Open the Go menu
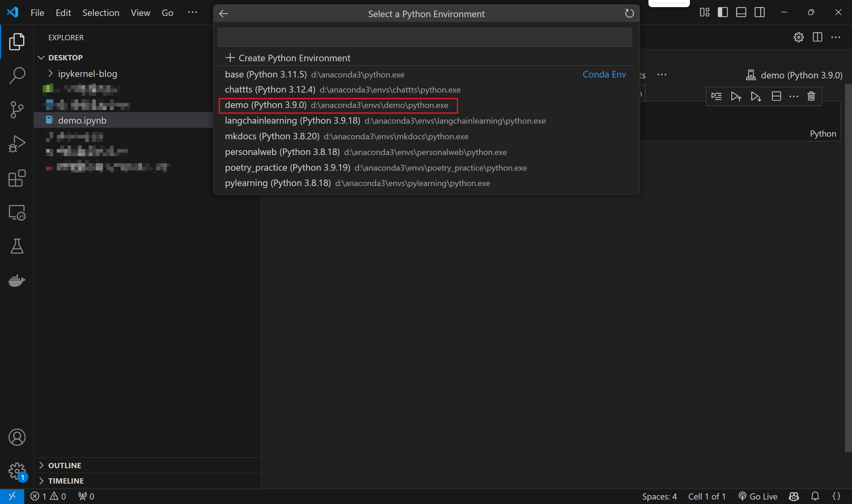Screen dimensions: 852x504 (x=167, y=12)
